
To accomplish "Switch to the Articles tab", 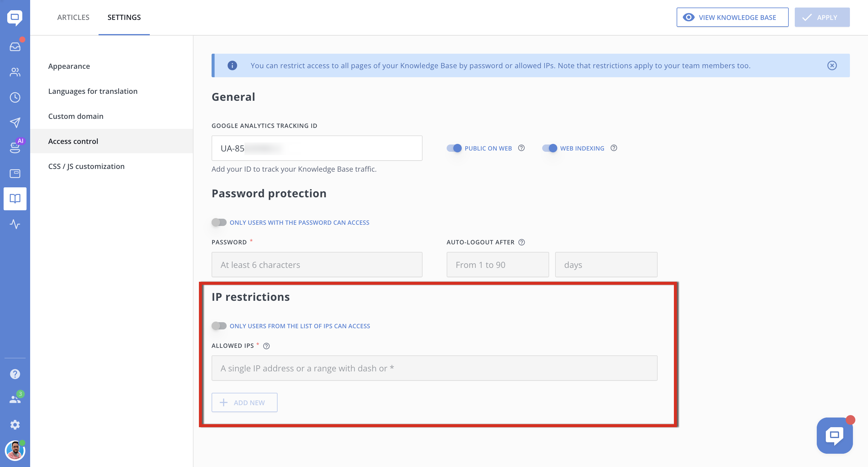I will pyautogui.click(x=73, y=17).
